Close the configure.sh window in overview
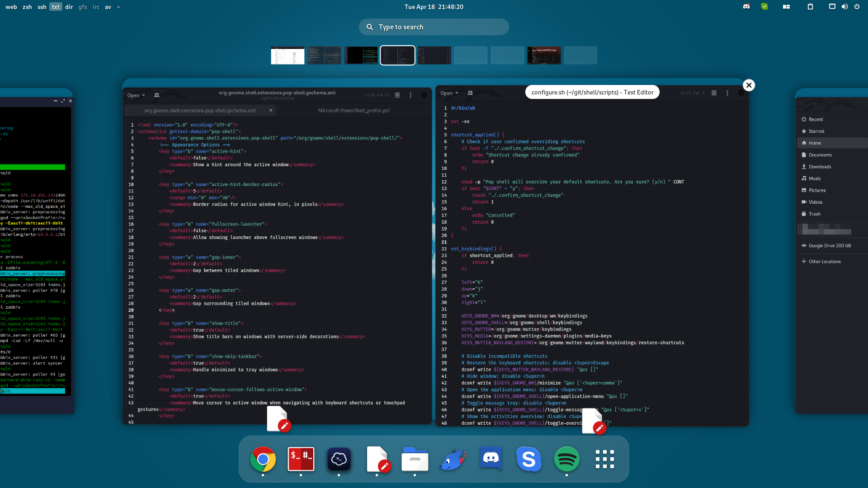868x488 pixels. pos(748,85)
